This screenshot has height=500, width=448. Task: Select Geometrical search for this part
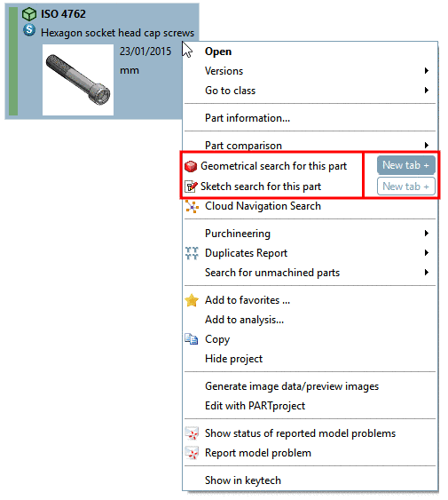[273, 166]
